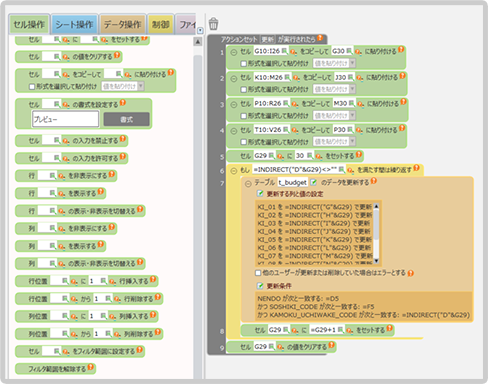Enable 形式を選択して貼り付け on row 2
Screen dimensions: 488x384
[244, 89]
